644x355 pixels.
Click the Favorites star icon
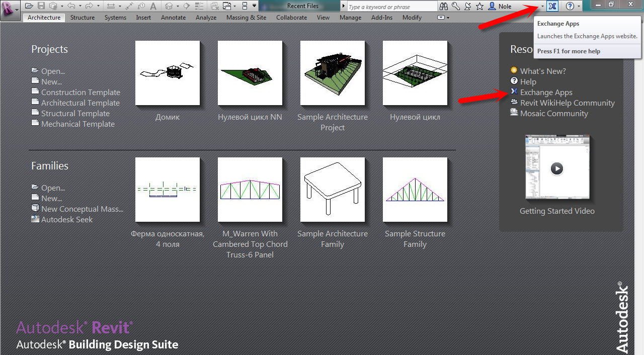(x=479, y=7)
